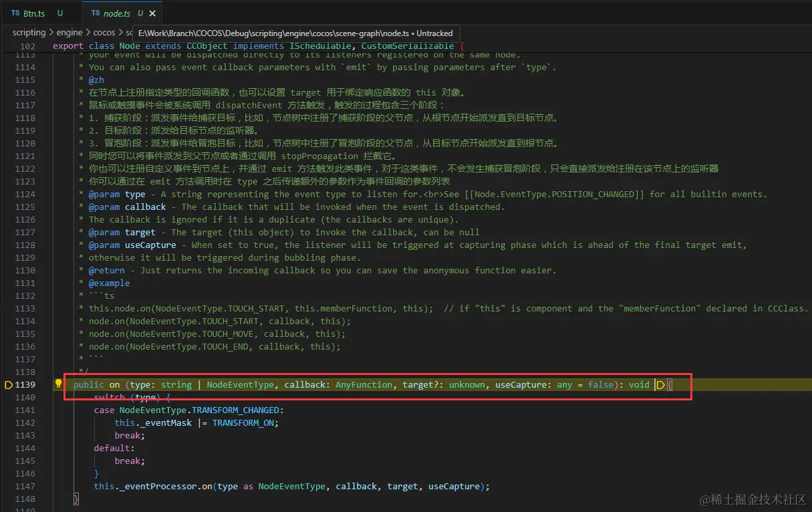Click CCObject in the class declaration
The width and height of the screenshot is (812, 512).
[207, 45]
